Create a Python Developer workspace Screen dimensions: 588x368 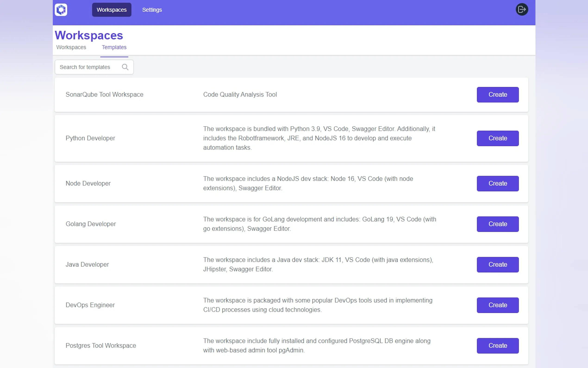[x=497, y=138]
